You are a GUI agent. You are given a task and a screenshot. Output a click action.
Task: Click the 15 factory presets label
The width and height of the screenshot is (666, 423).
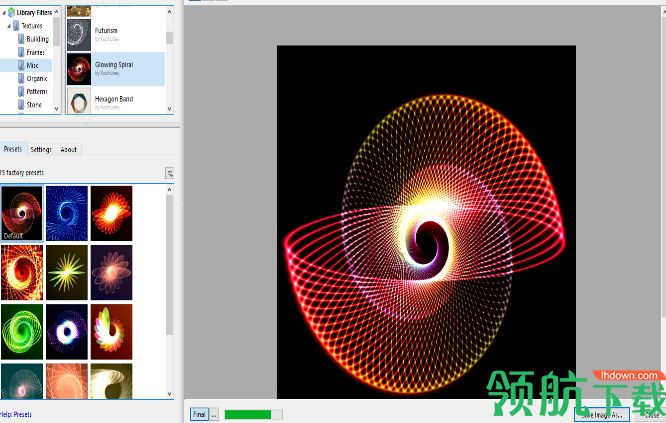pyautogui.click(x=22, y=173)
